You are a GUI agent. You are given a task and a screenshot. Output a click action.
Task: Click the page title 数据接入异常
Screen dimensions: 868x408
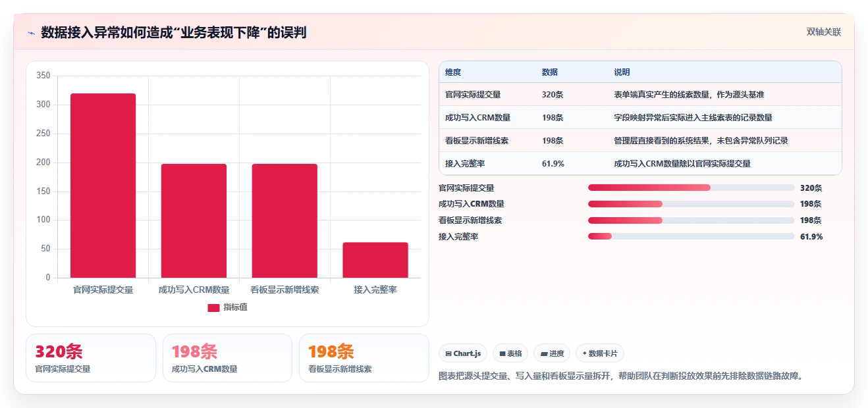173,32
